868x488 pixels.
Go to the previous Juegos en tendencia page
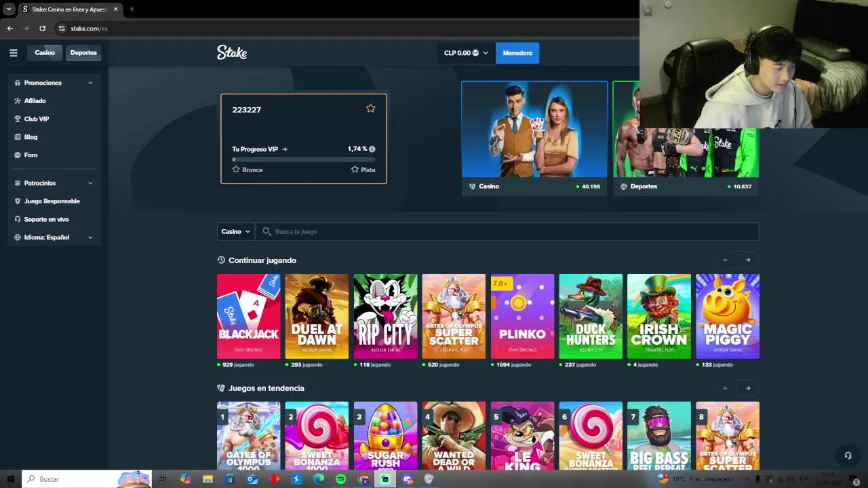pos(726,388)
